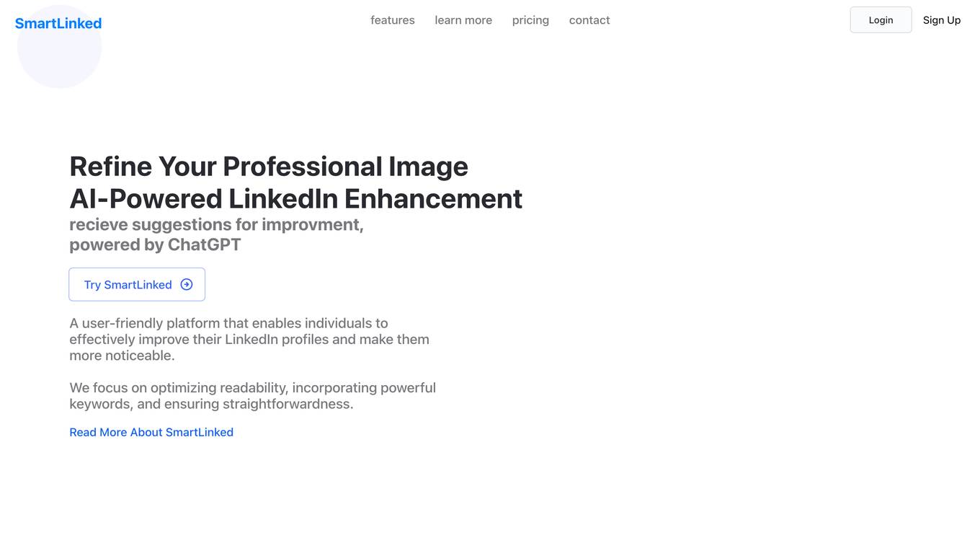Click the SmartLinked logo

[58, 23]
